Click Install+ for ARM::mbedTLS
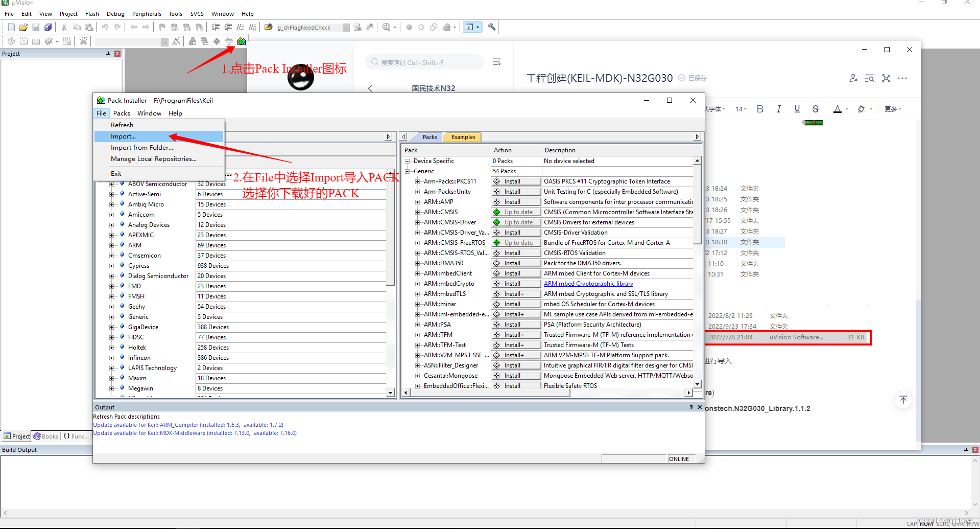Screen dimensions: 980x529 516,294
